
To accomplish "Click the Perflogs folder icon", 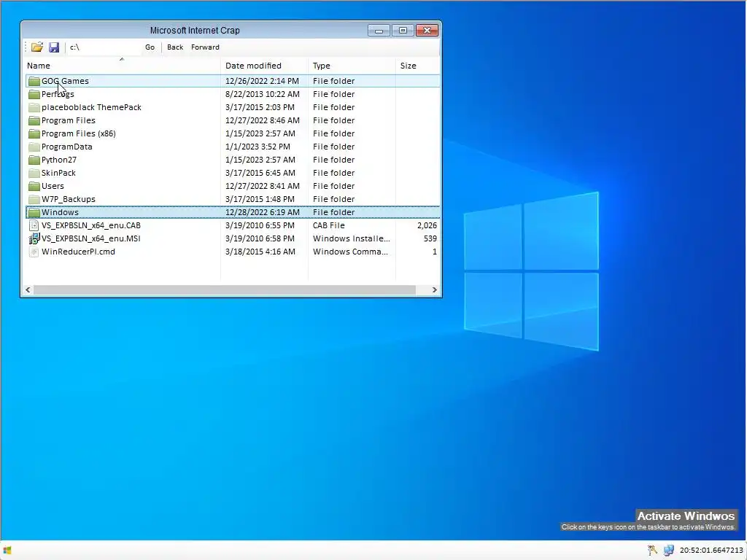I will pos(34,94).
